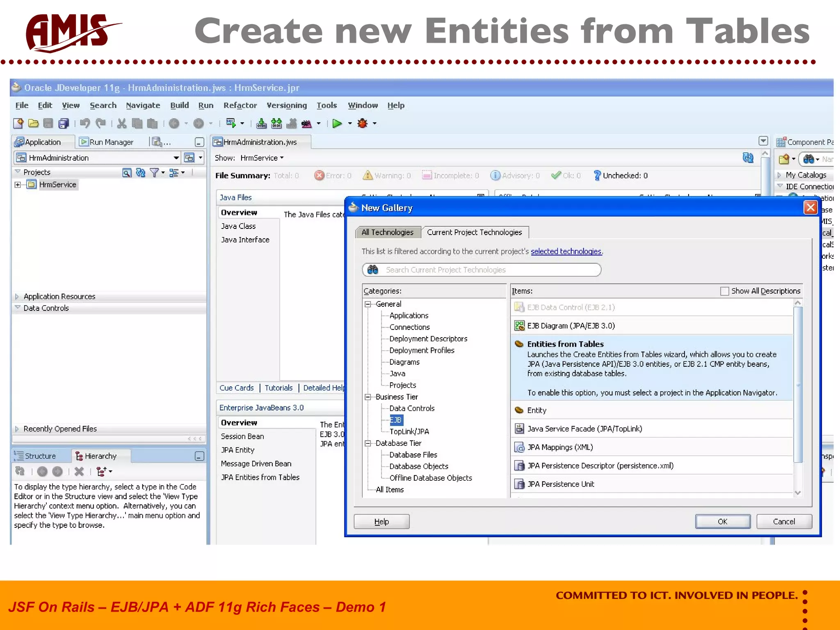Open the File menu
The width and height of the screenshot is (840, 630).
coord(22,105)
